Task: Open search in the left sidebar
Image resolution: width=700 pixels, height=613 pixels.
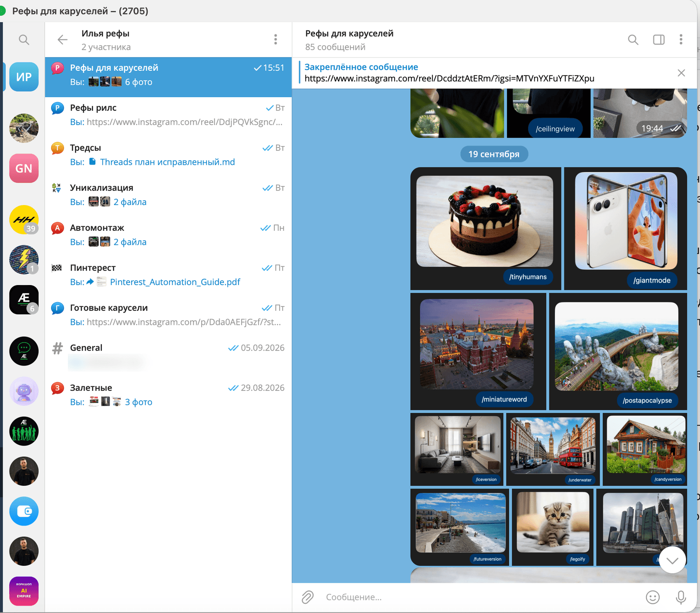Action: coord(24,40)
